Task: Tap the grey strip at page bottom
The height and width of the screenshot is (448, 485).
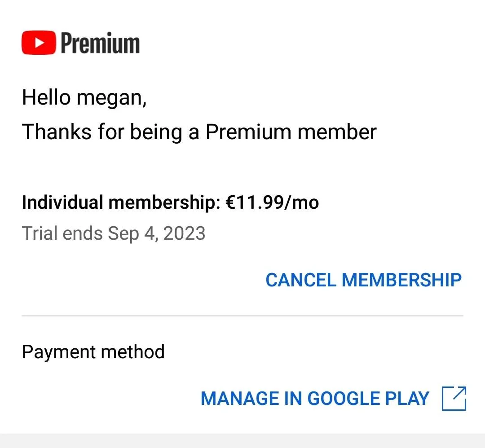Action: [x=242, y=440]
